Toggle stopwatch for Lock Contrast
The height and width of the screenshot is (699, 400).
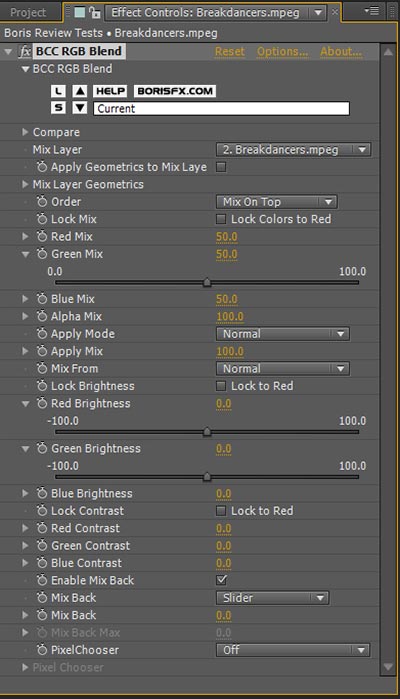[42, 511]
